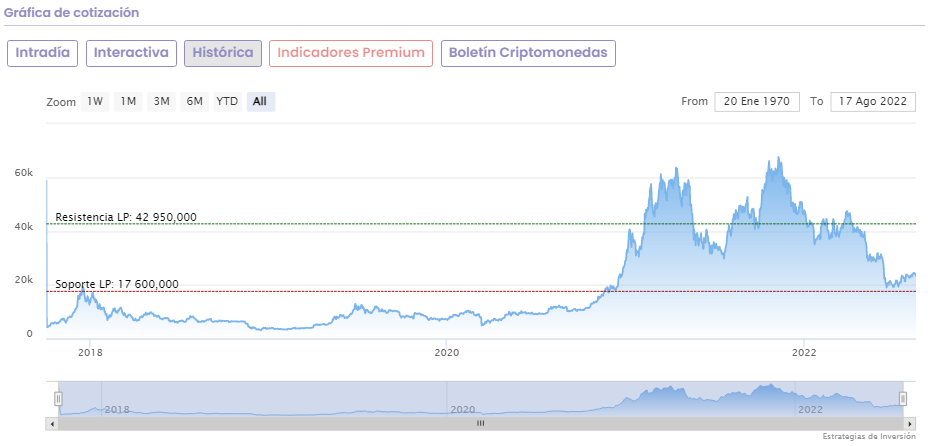The image size is (933, 446).
Task: Select the Histórica tab
Action: [x=223, y=53]
